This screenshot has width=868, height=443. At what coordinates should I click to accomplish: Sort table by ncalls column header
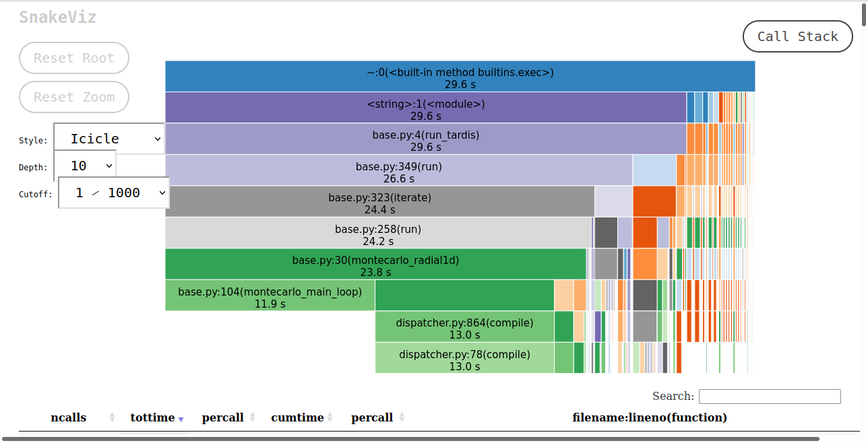coord(69,417)
